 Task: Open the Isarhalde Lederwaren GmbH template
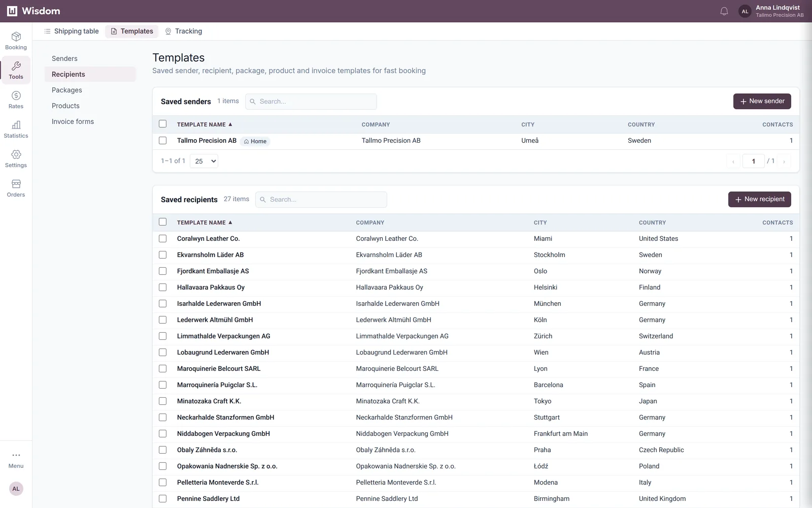(x=219, y=304)
